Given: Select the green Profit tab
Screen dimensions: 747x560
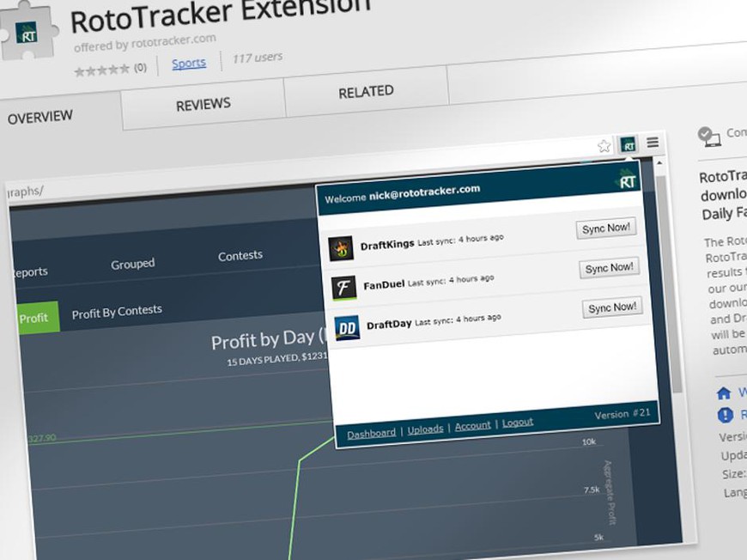Looking at the screenshot, I should coord(38,317).
